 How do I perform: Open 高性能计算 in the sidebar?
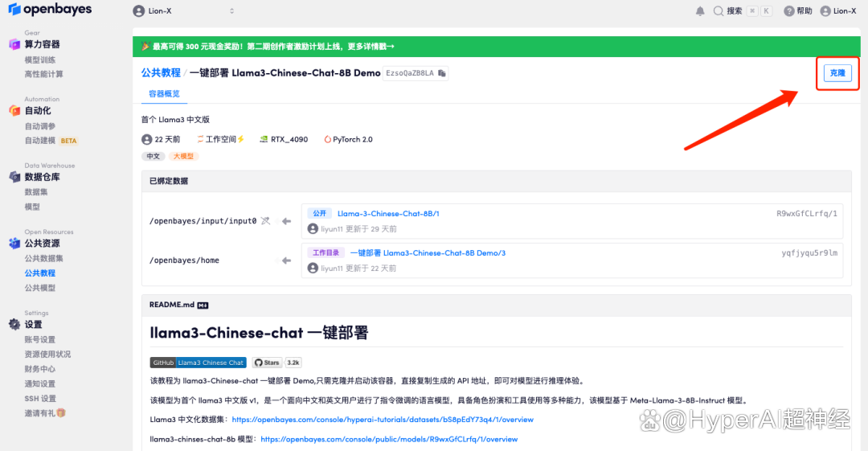(x=43, y=74)
